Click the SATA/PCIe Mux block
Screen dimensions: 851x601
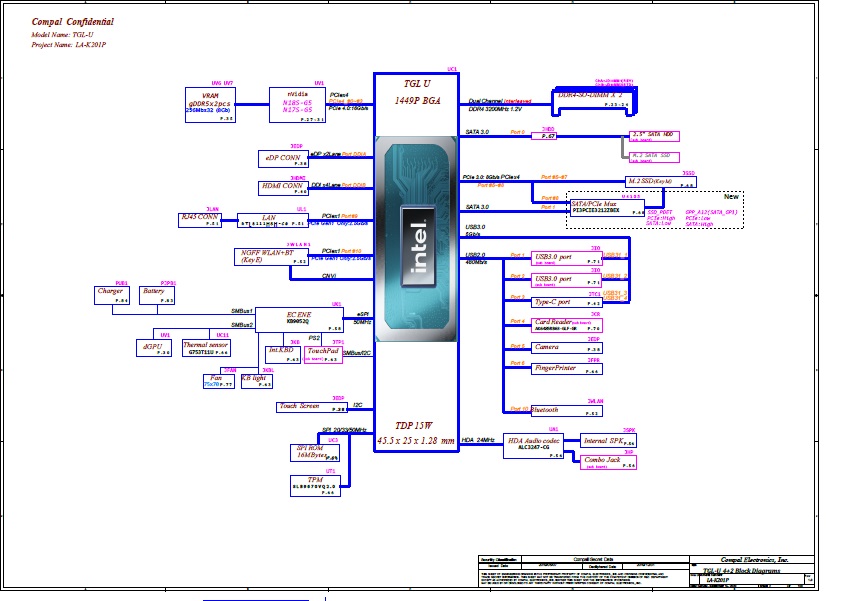click(607, 208)
